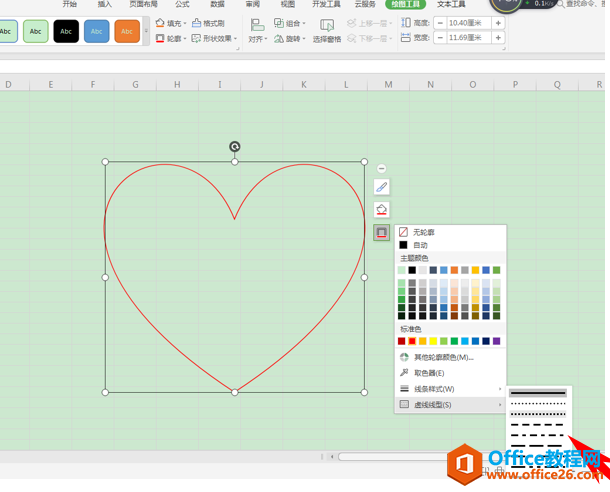Open the Selection Pane (选择窗格)
This screenshot has height=492, width=610.
(x=327, y=31)
